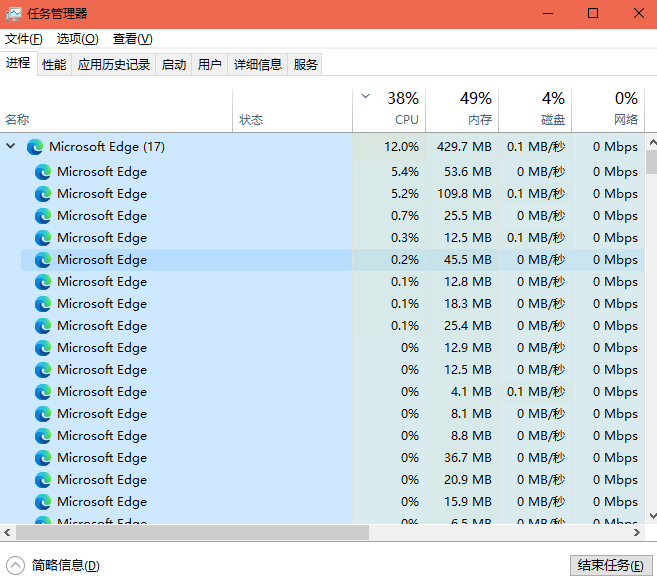
Task: Click the 0.1 MB/秒 disk cell in the 4.1 MB row
Action: coord(535,392)
